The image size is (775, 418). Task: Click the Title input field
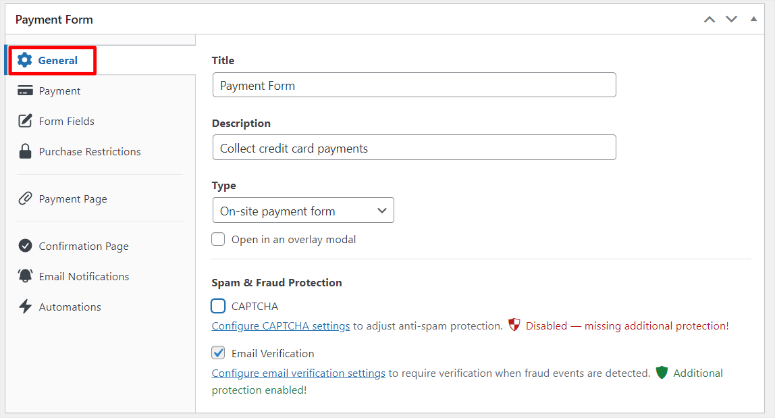pyautogui.click(x=414, y=85)
